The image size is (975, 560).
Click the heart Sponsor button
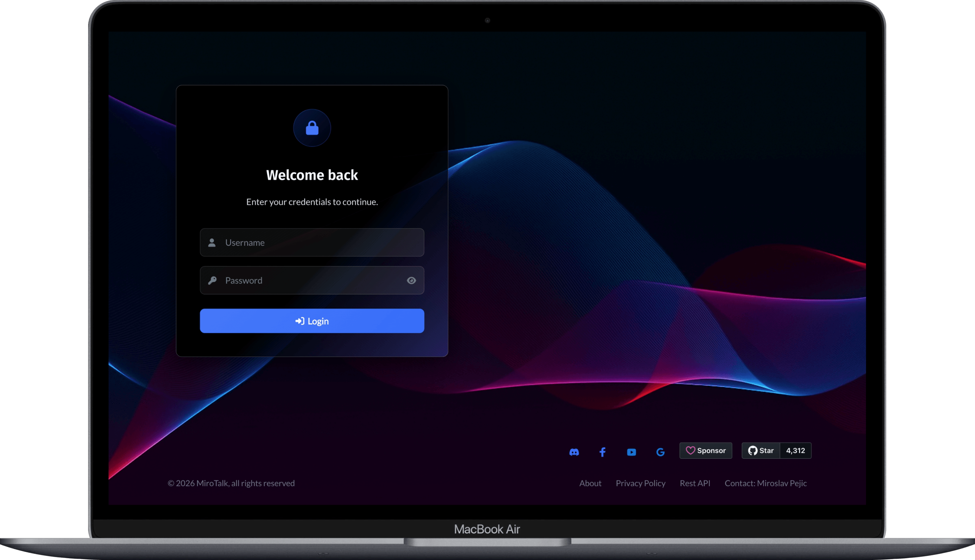pos(706,450)
